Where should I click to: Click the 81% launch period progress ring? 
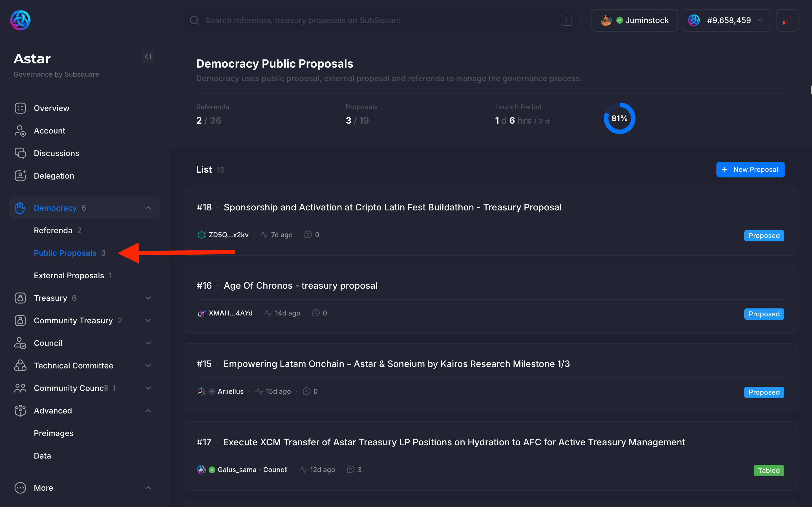[619, 118]
